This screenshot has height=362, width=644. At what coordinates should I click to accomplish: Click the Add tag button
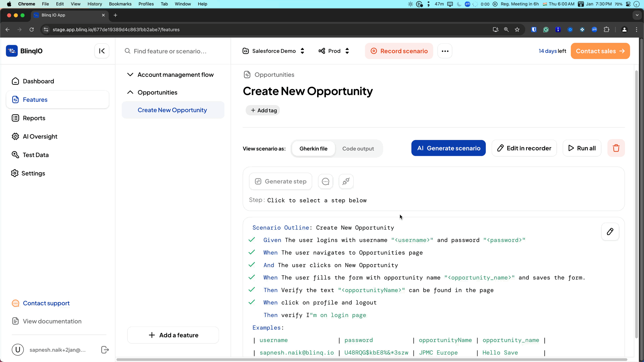[x=263, y=110]
